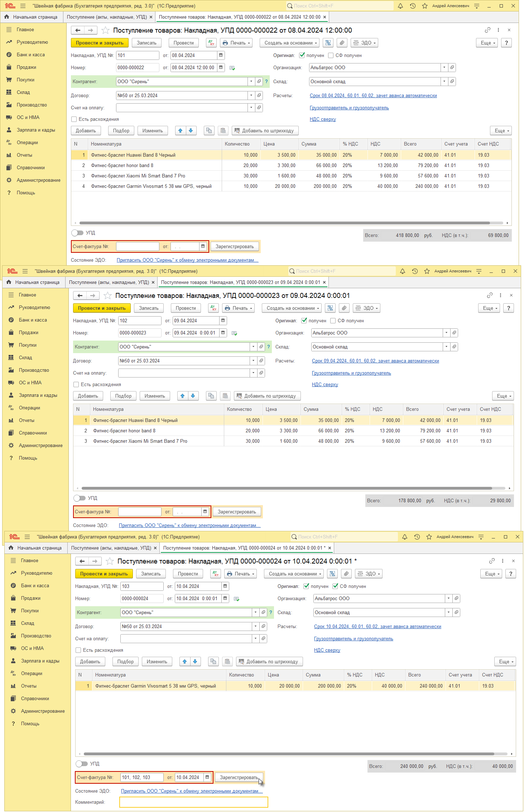Screen dimensions: 524x812
Task: Toggle Оригинал получен checkbox in document 0000-000022
Action: 302,55
